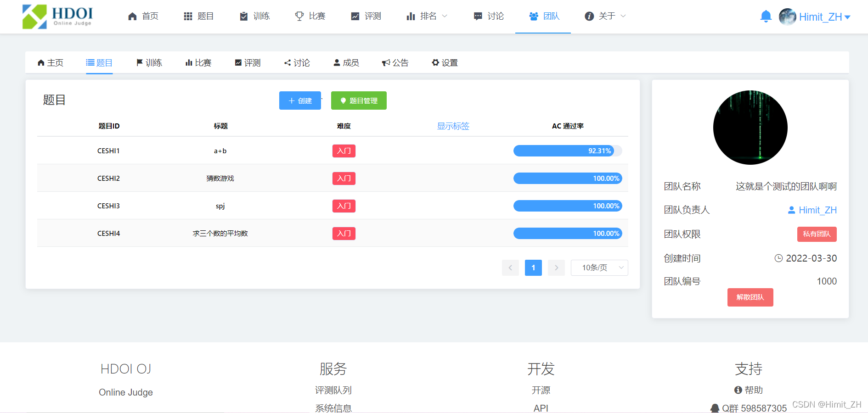Select page 1 in pagination
The width and height of the screenshot is (868, 413).
[533, 268]
